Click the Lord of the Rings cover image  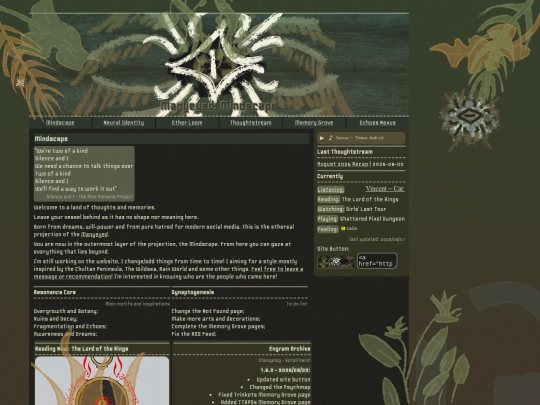click(x=102, y=381)
